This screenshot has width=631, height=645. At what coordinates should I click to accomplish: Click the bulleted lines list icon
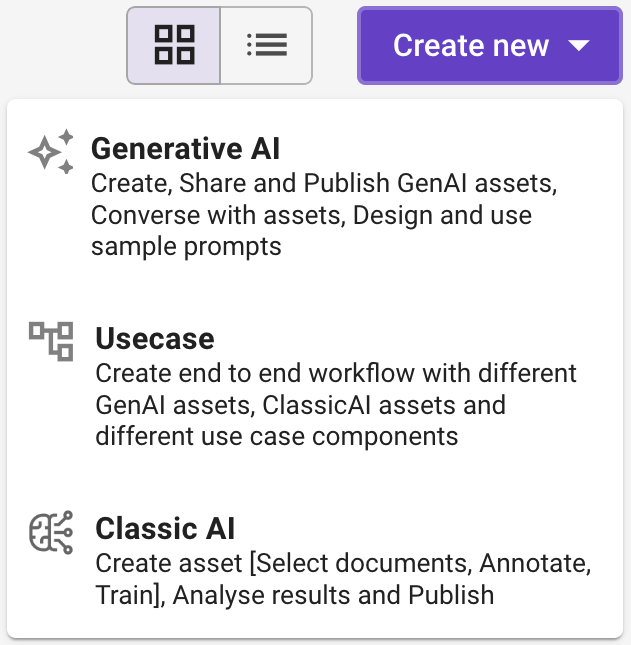coord(267,45)
